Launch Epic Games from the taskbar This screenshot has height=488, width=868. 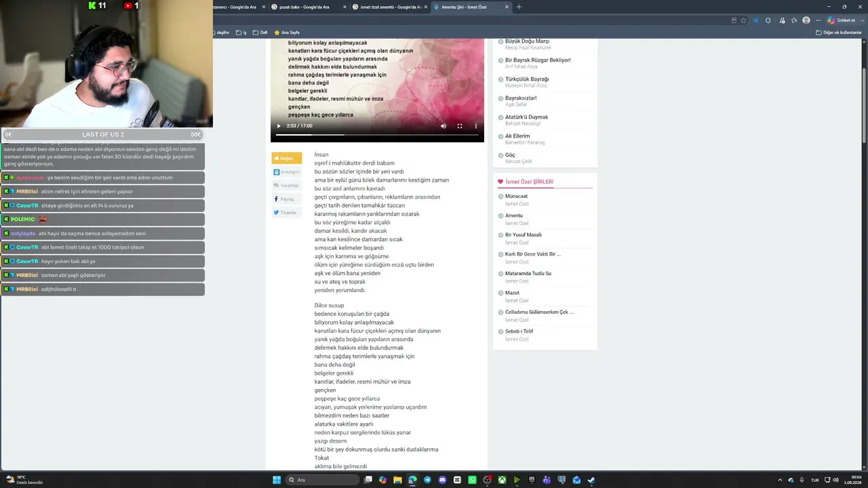pos(532,480)
